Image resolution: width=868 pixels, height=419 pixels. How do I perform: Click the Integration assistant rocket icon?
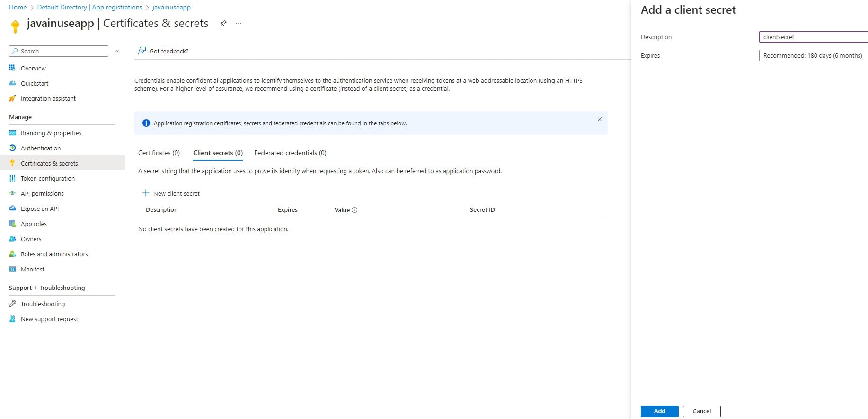(12, 98)
